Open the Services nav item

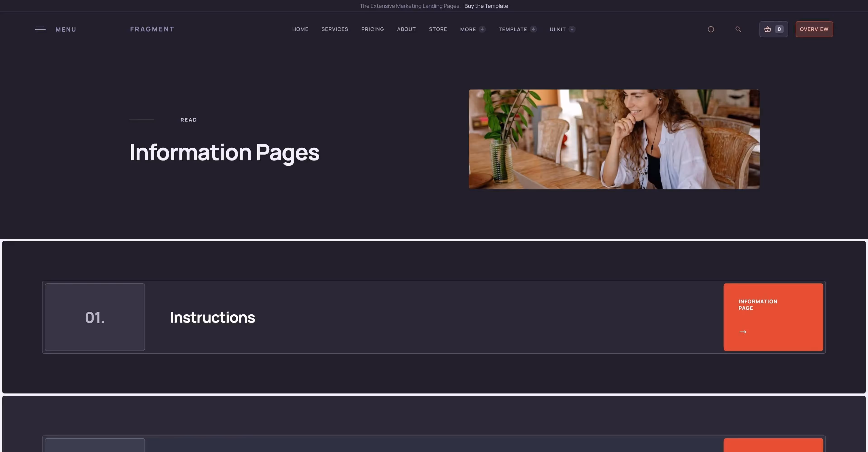coord(334,29)
